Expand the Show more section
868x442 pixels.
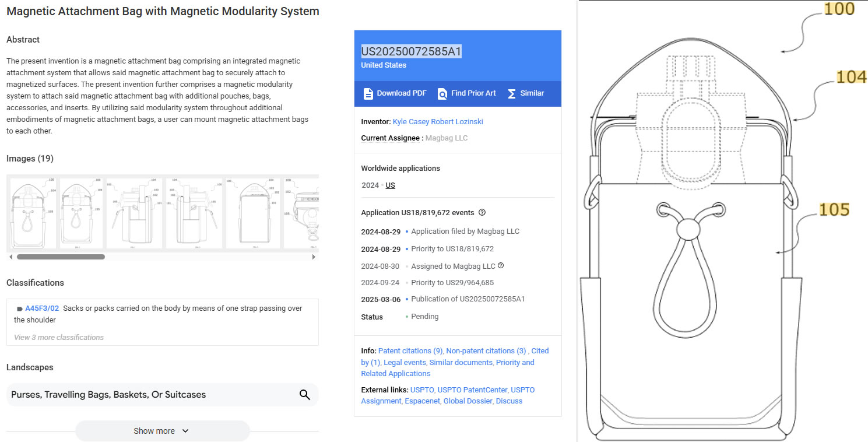point(161,431)
